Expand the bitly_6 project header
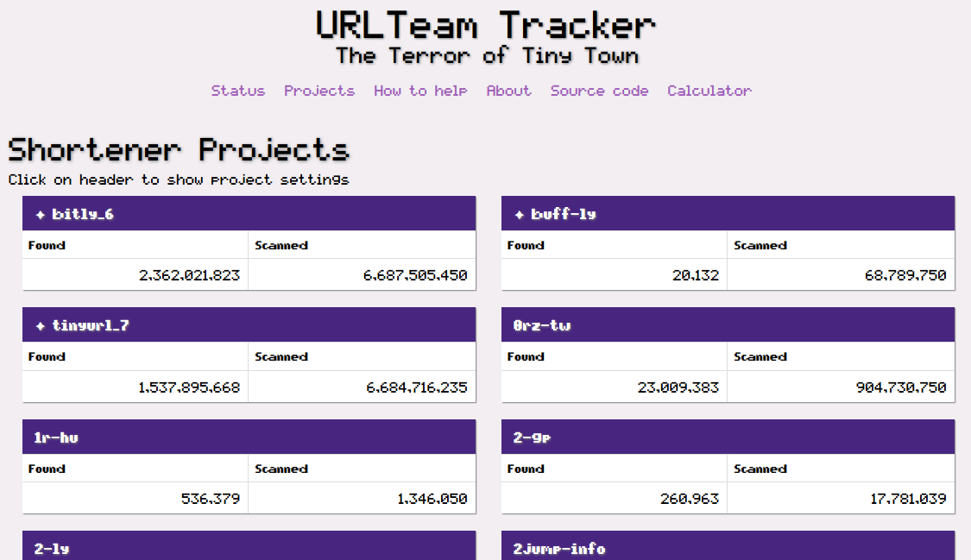Screen dimensions: 971x560 pyautogui.click(x=249, y=213)
